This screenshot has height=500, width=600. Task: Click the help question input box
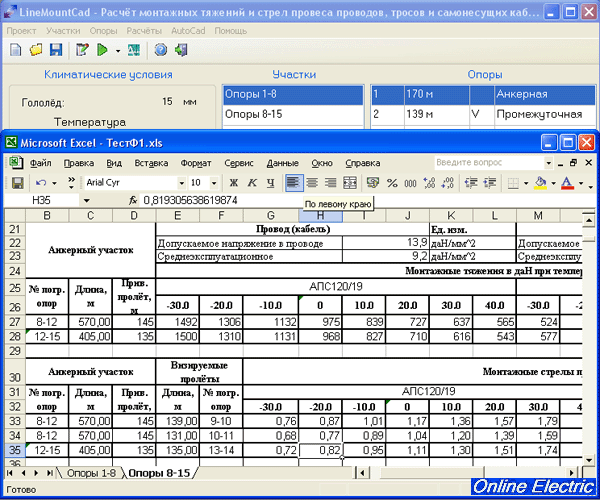[x=490, y=163]
